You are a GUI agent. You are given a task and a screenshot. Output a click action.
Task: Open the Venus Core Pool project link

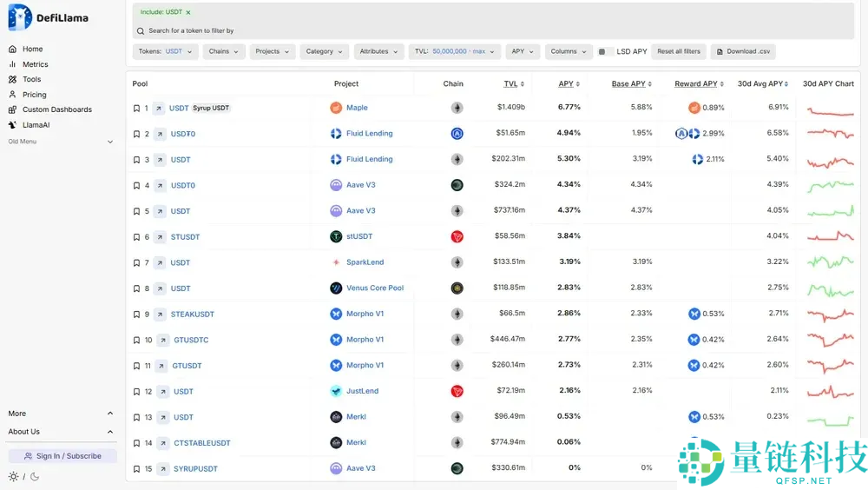click(x=375, y=288)
